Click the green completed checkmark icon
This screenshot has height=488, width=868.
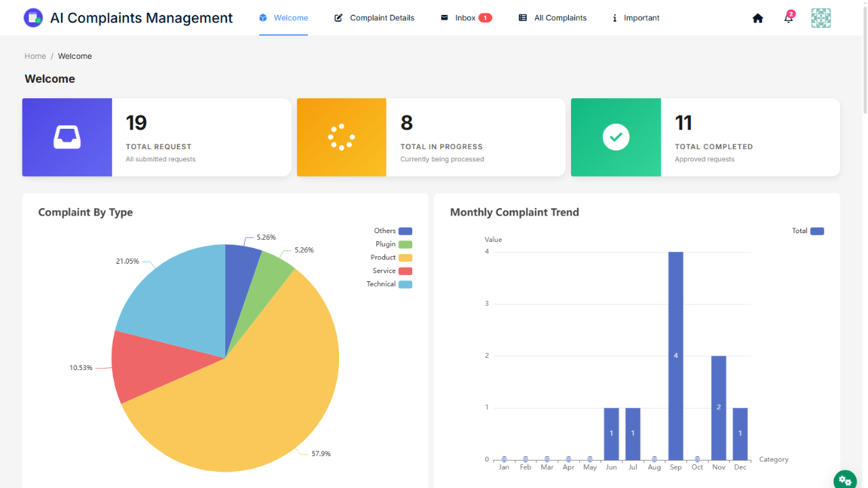click(616, 138)
